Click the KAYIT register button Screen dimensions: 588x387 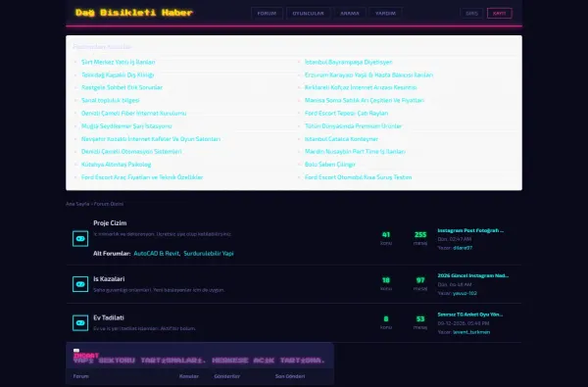click(500, 13)
